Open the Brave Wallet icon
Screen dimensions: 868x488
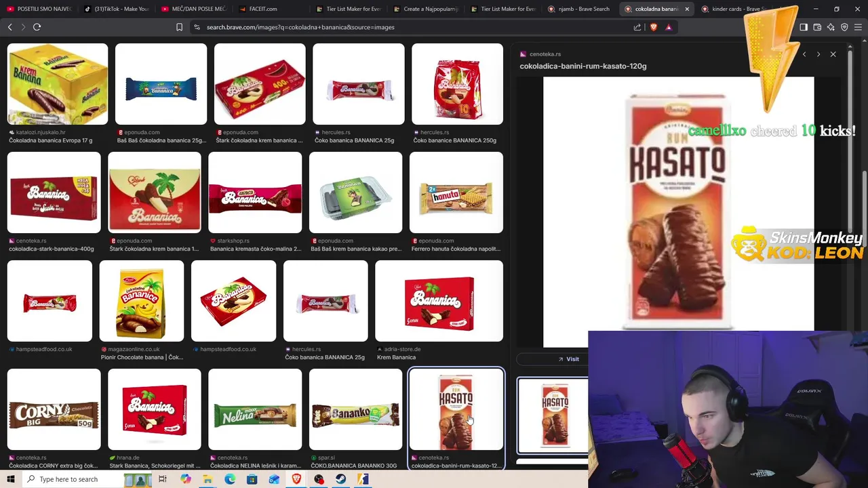coord(817,27)
